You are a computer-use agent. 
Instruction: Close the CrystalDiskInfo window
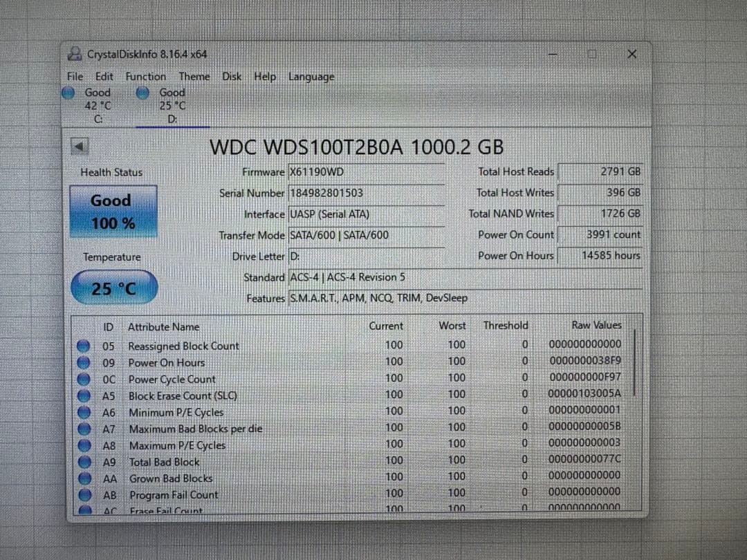tap(631, 55)
